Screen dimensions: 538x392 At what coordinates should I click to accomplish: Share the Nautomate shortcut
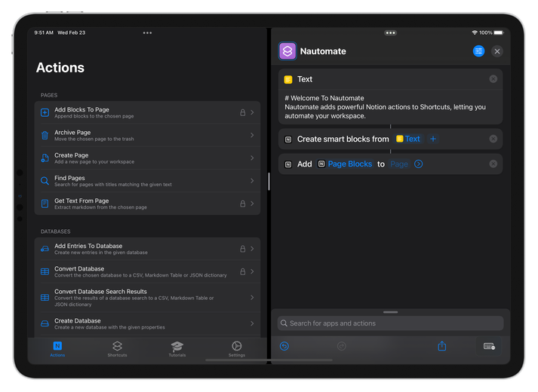tap(442, 346)
